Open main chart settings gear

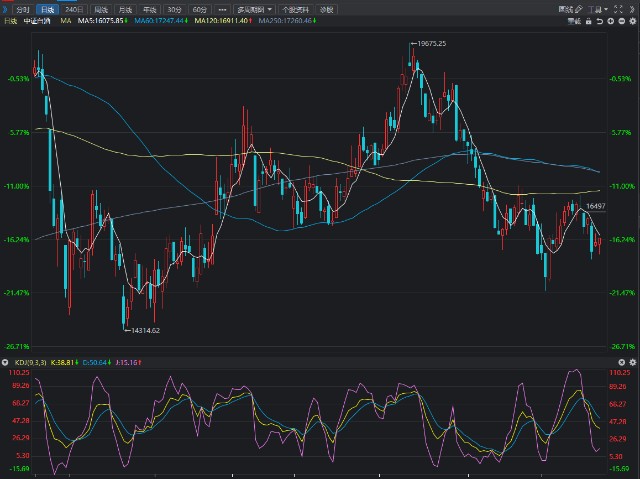(x=633, y=21)
